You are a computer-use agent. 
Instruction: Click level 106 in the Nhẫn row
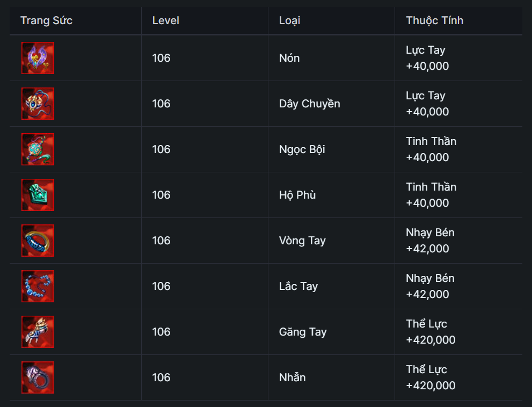161,377
